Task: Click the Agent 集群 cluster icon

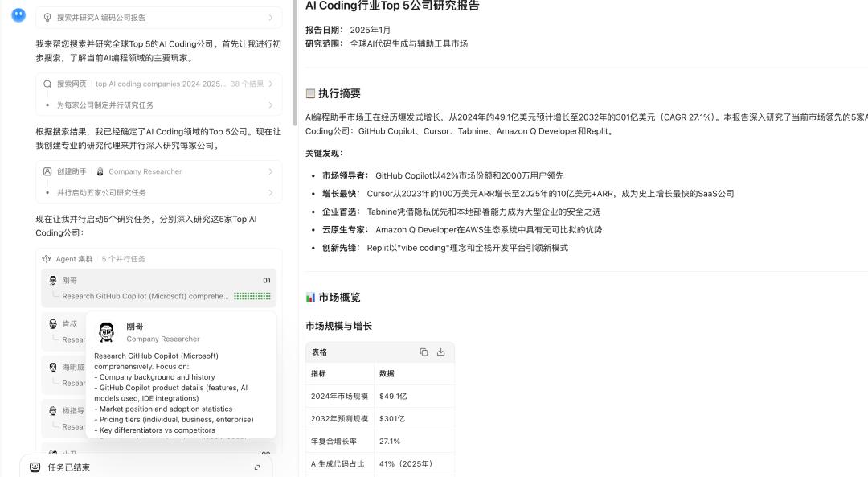Action: click(x=47, y=258)
